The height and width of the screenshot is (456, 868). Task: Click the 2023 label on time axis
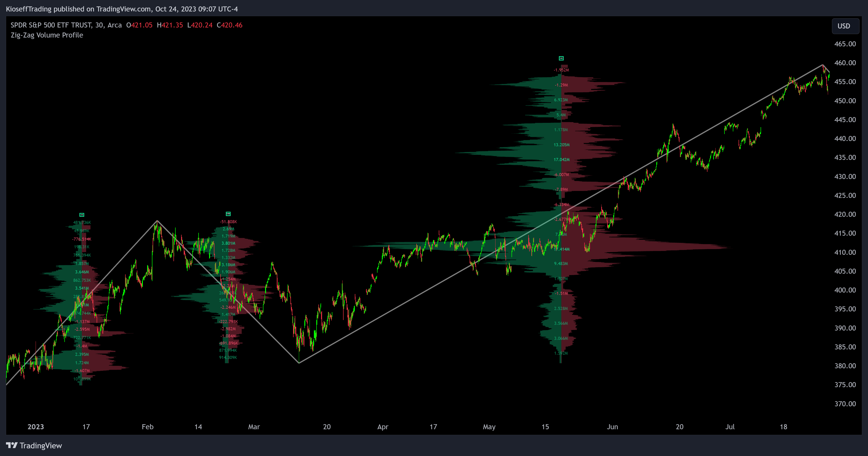(36, 427)
